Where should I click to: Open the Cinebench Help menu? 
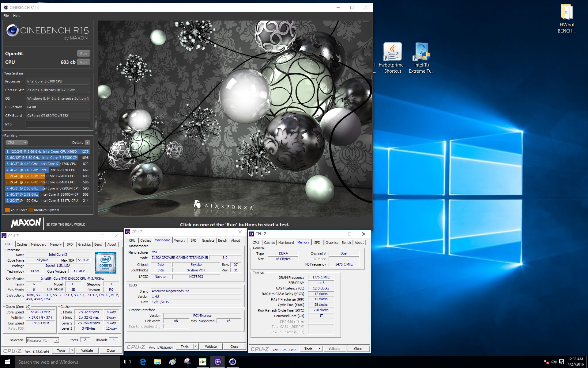(x=17, y=16)
